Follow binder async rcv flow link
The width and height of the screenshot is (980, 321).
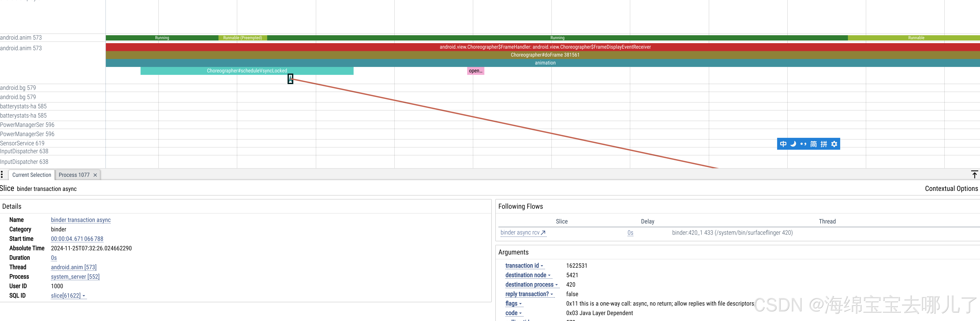[x=523, y=232]
